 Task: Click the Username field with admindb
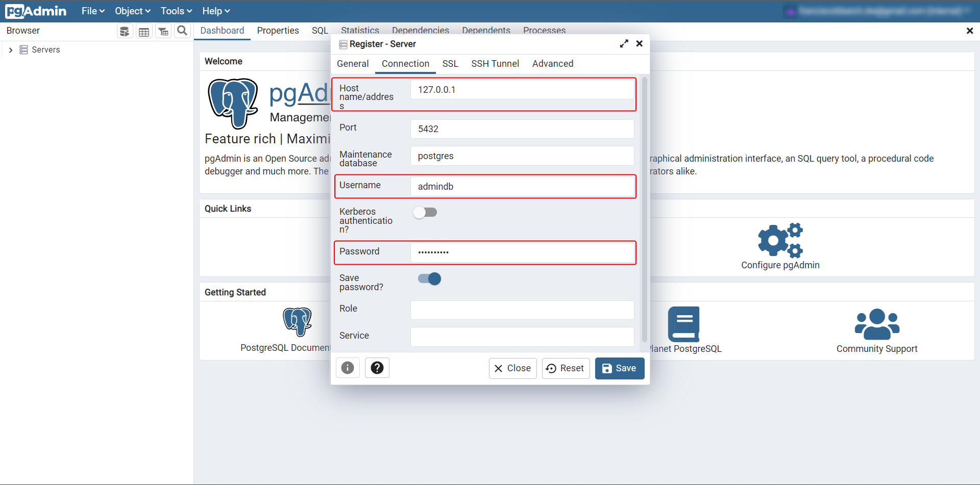coord(522,187)
